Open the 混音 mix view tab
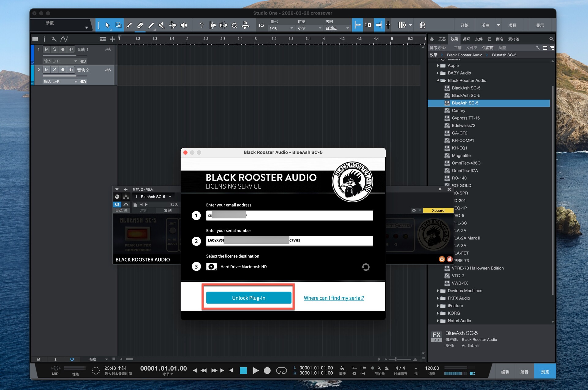The width and height of the screenshot is (588, 390). click(x=524, y=372)
